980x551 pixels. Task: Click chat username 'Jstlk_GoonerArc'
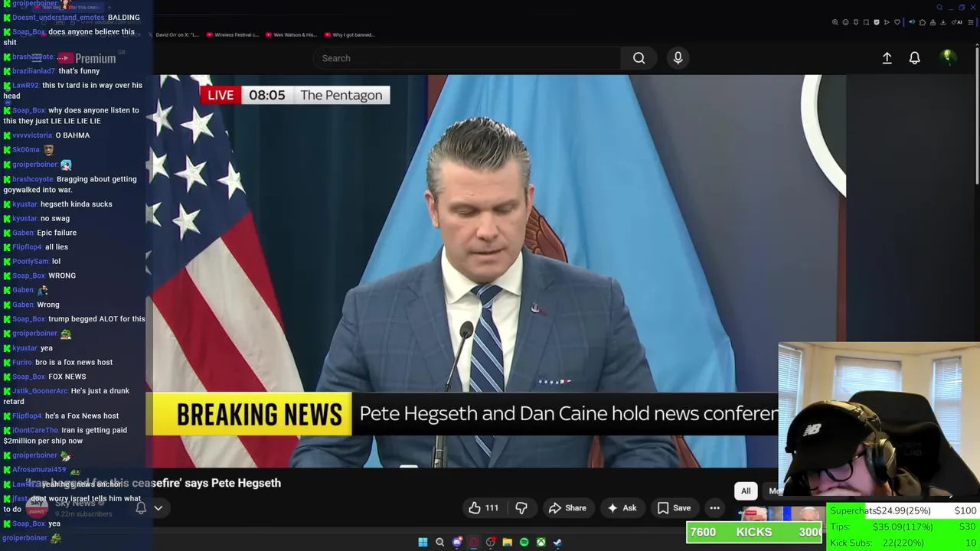(x=40, y=391)
